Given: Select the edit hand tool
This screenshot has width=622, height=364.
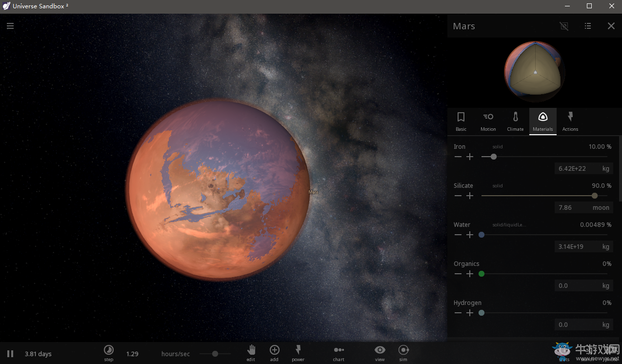Looking at the screenshot, I should point(251,350).
